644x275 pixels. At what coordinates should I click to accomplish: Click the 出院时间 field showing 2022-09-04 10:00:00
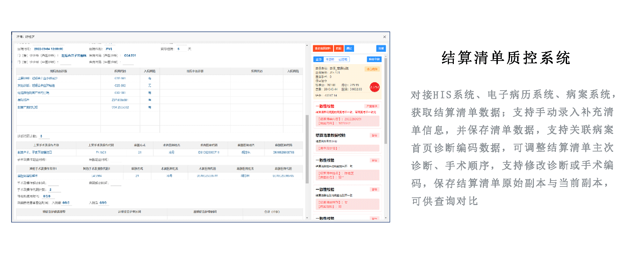tap(49, 49)
